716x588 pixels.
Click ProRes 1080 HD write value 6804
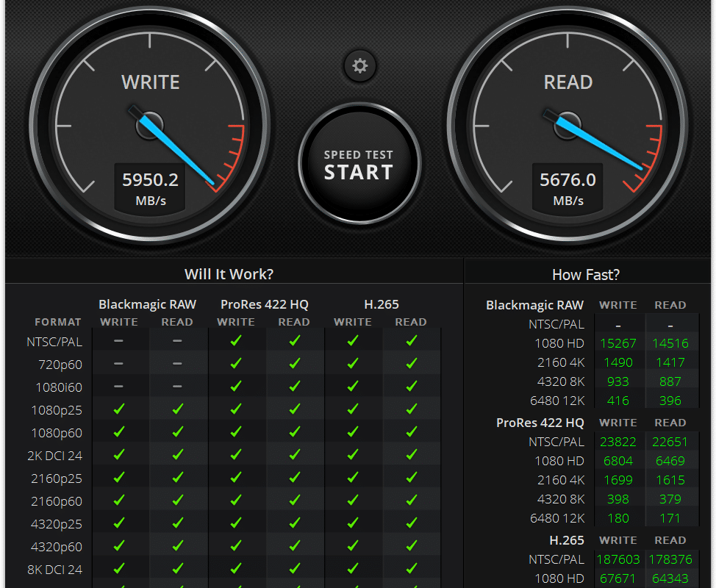617,461
